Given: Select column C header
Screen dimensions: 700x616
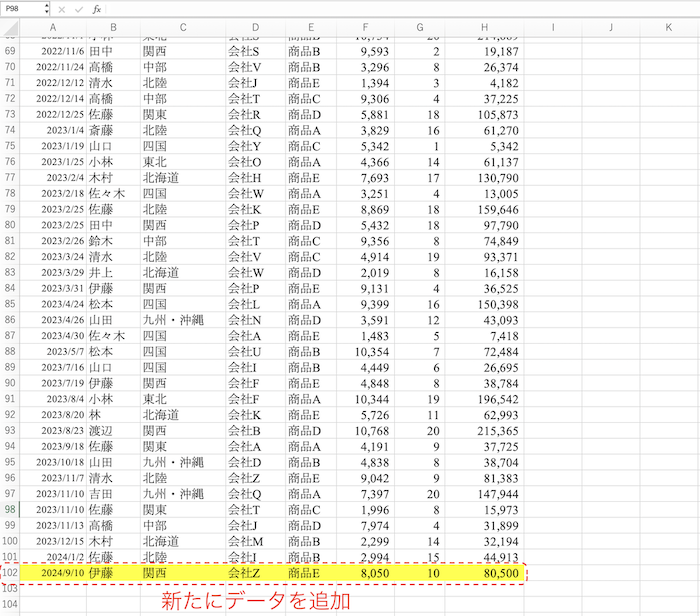Looking at the screenshot, I should 183,28.
